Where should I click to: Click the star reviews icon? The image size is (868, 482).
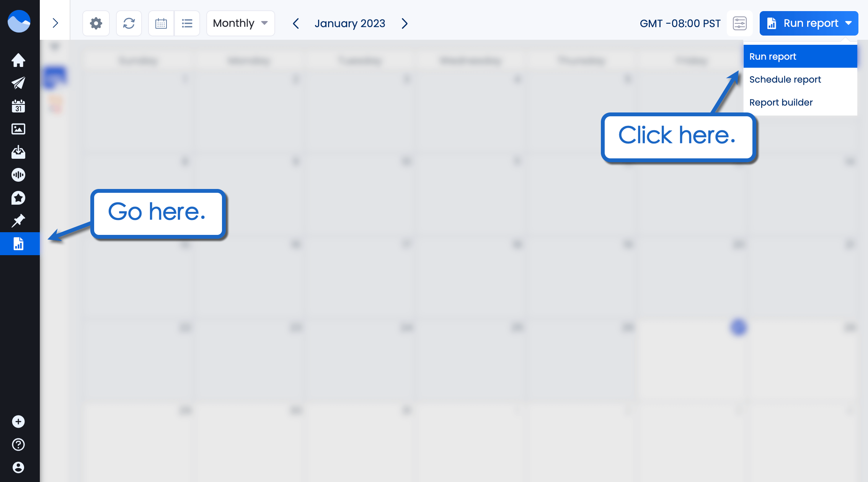point(18,198)
